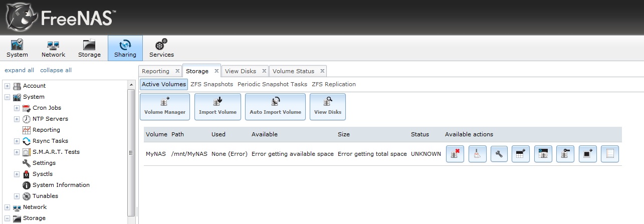Collapse the System tree node

7,97
